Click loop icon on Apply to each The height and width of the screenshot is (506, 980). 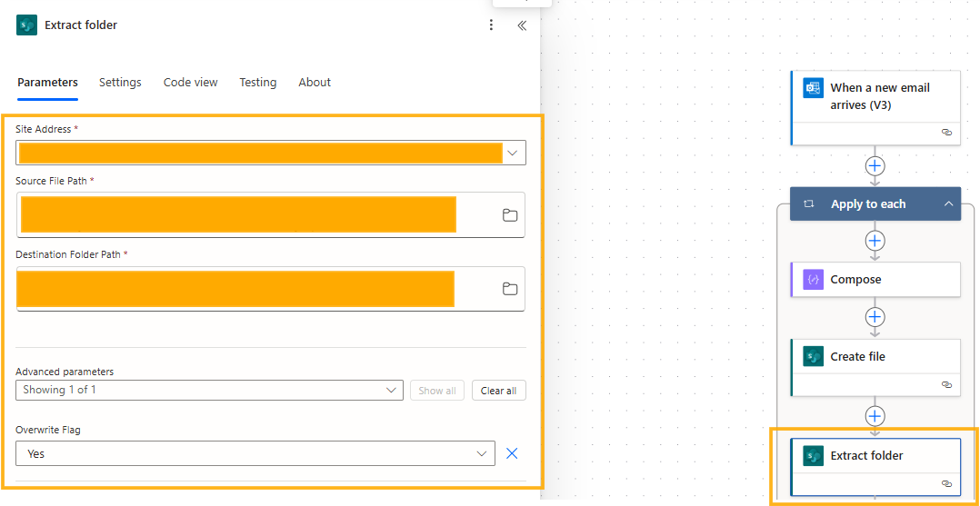click(x=809, y=203)
